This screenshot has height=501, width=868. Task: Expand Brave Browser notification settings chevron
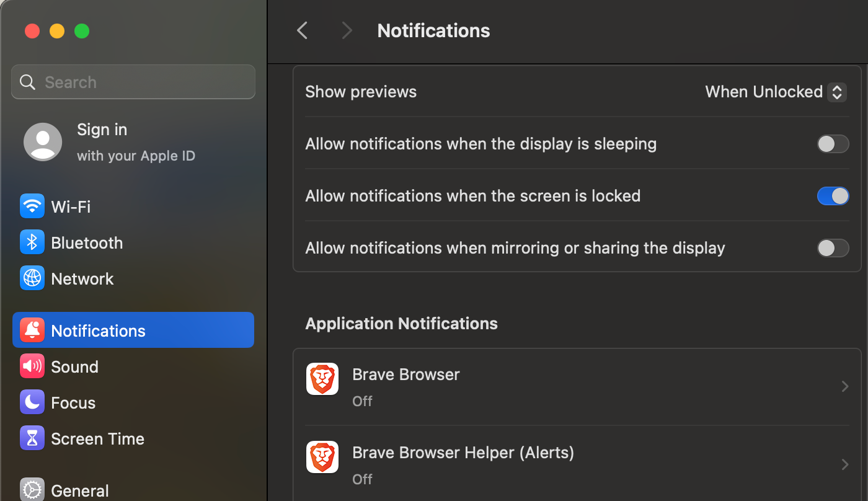coord(844,387)
